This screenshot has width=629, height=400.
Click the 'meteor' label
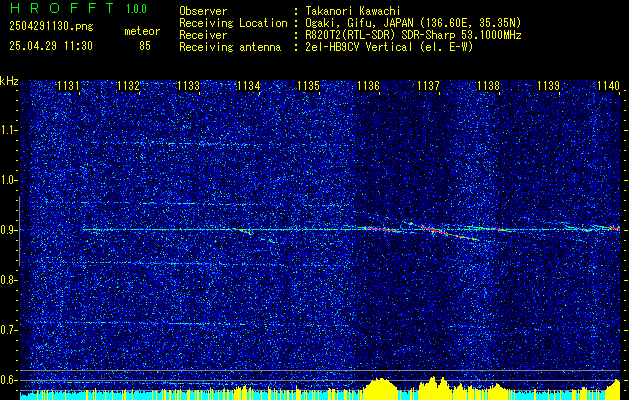click(x=142, y=31)
